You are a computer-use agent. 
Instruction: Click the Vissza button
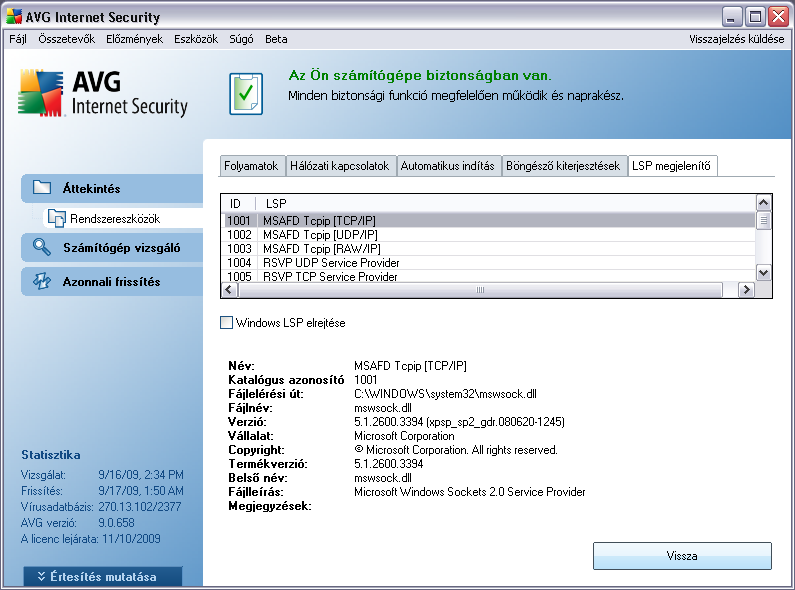coord(682,556)
